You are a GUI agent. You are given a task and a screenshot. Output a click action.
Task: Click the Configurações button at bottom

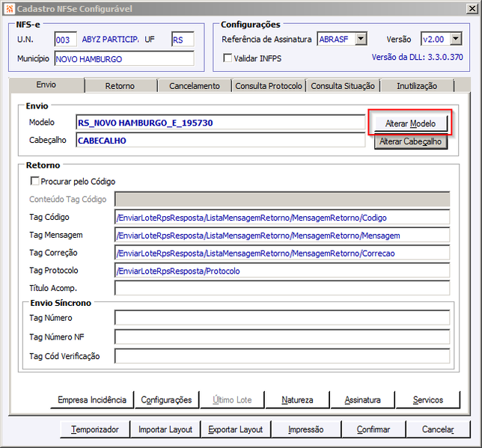166,399
